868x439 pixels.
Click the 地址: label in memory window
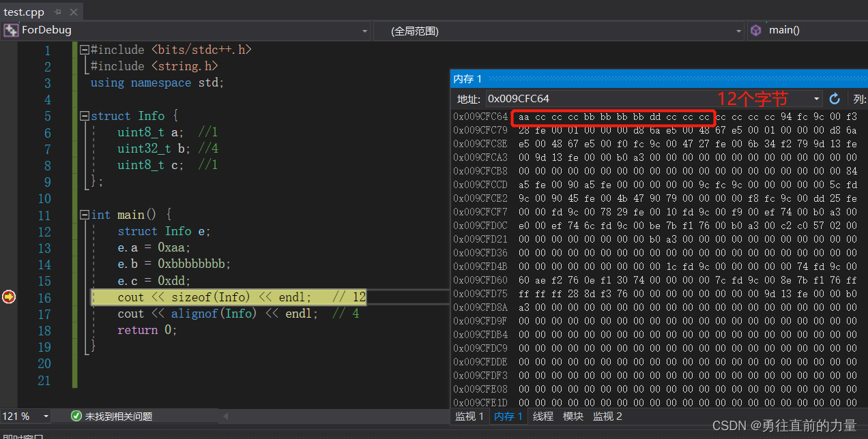point(469,99)
